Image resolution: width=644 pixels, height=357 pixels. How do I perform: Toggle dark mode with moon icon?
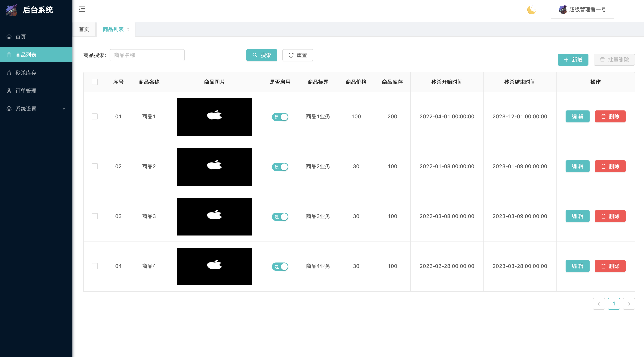tap(532, 10)
